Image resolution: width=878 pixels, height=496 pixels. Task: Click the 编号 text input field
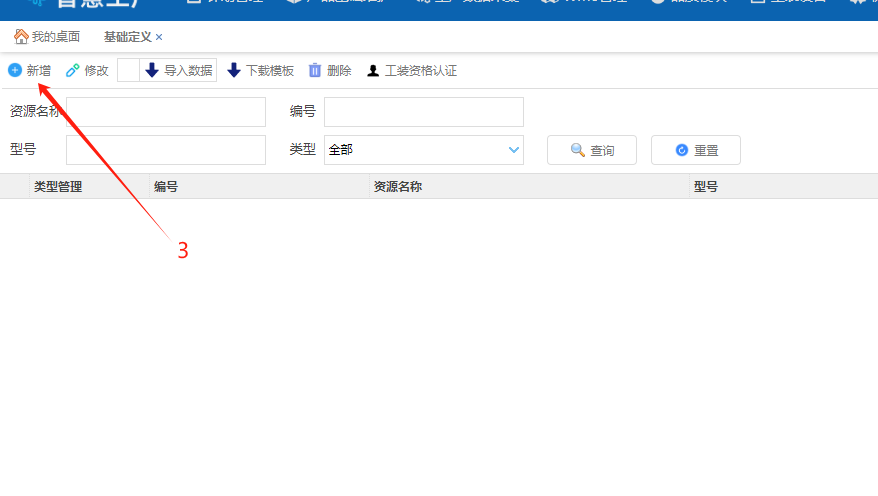(423, 112)
